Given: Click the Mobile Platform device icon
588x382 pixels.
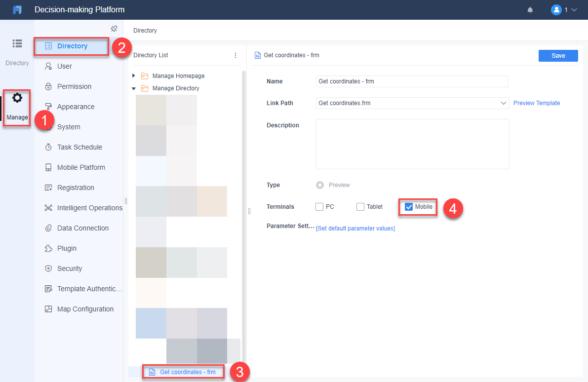Looking at the screenshot, I should click(x=48, y=168).
